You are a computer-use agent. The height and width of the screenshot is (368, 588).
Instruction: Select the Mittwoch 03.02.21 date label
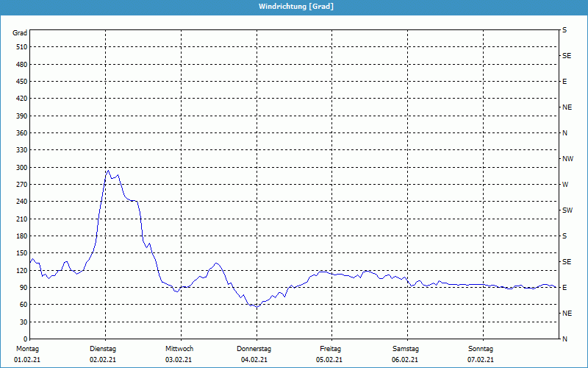tap(179, 354)
